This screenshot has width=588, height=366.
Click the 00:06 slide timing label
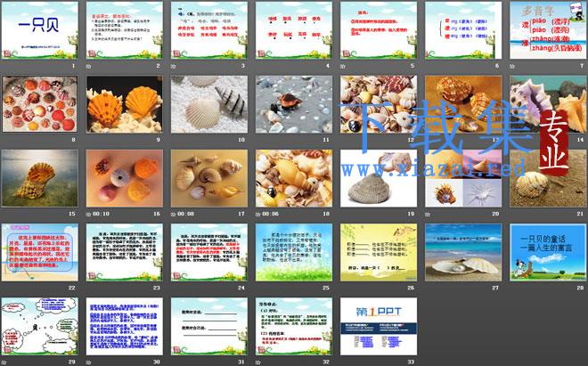[271, 214]
